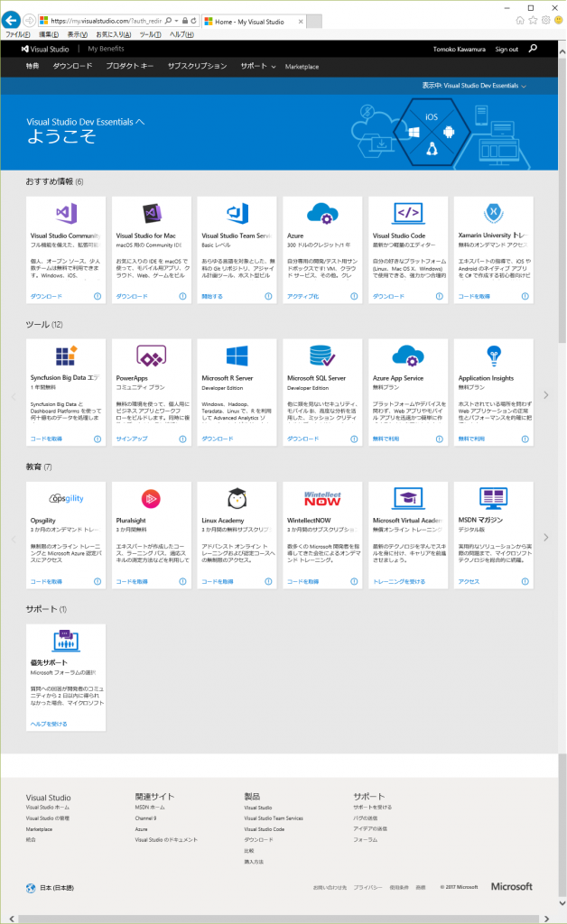
Task: Click the Visual Studio for Mac icon
Action: [152, 213]
